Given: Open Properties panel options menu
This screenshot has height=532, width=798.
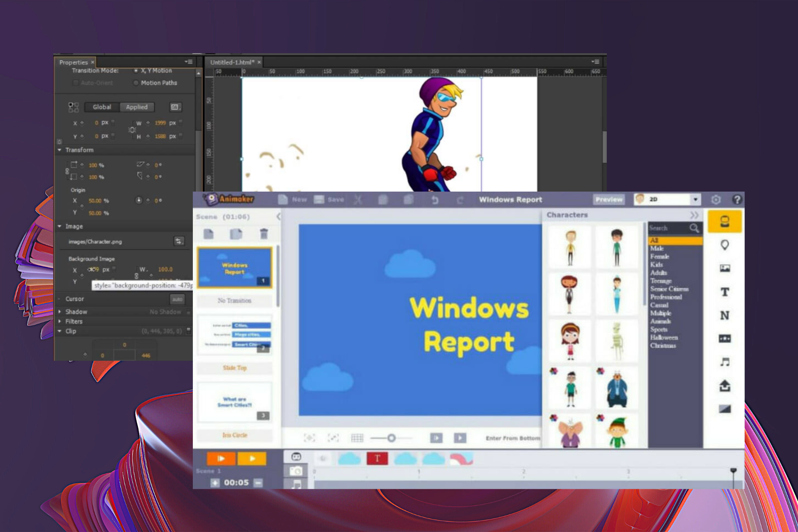Looking at the screenshot, I should tap(189, 62).
